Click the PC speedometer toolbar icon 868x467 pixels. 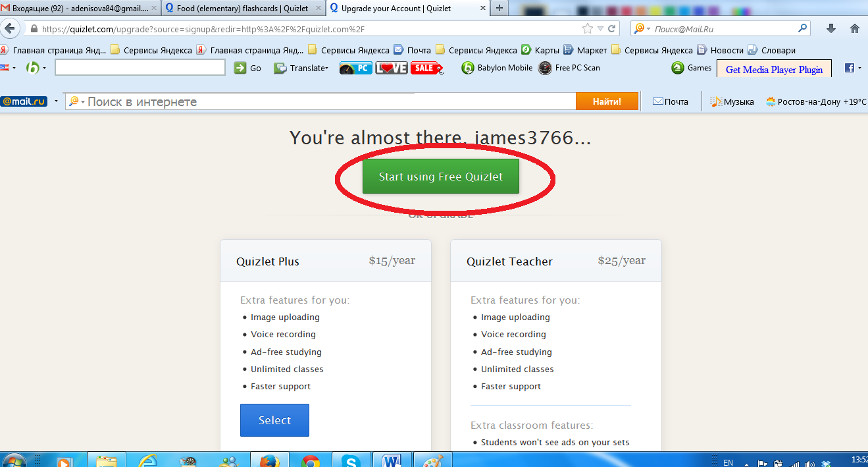[x=356, y=68]
